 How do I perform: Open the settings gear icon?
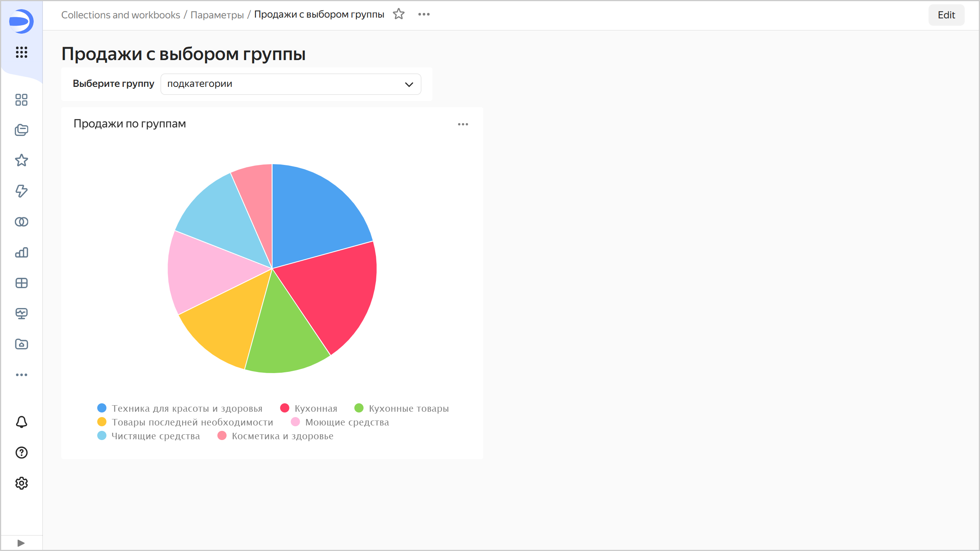21,483
